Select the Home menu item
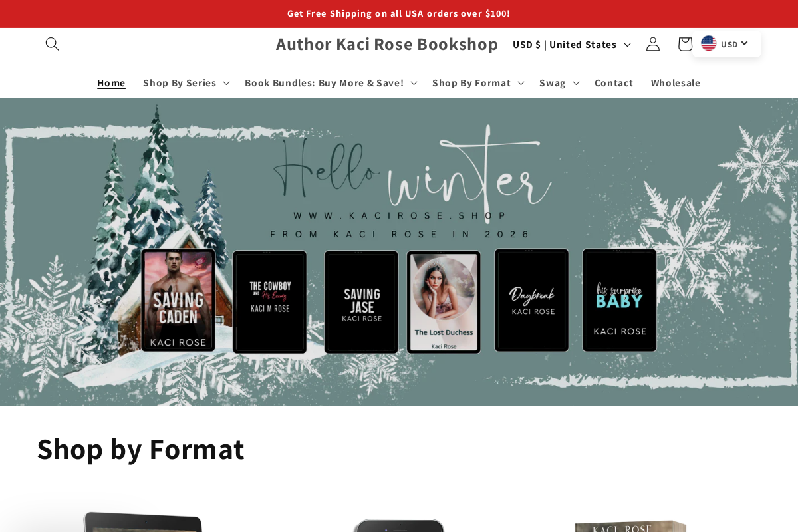Image resolution: width=798 pixels, height=532 pixels. [111, 82]
